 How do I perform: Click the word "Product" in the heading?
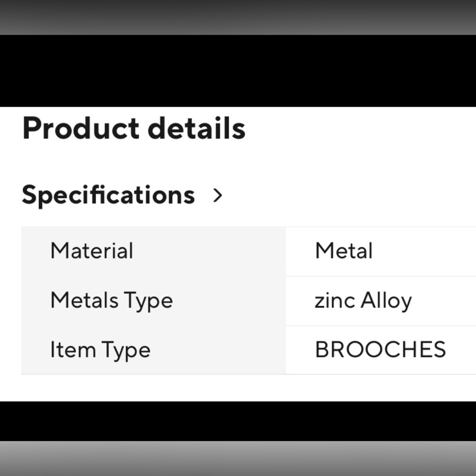pos(81,129)
